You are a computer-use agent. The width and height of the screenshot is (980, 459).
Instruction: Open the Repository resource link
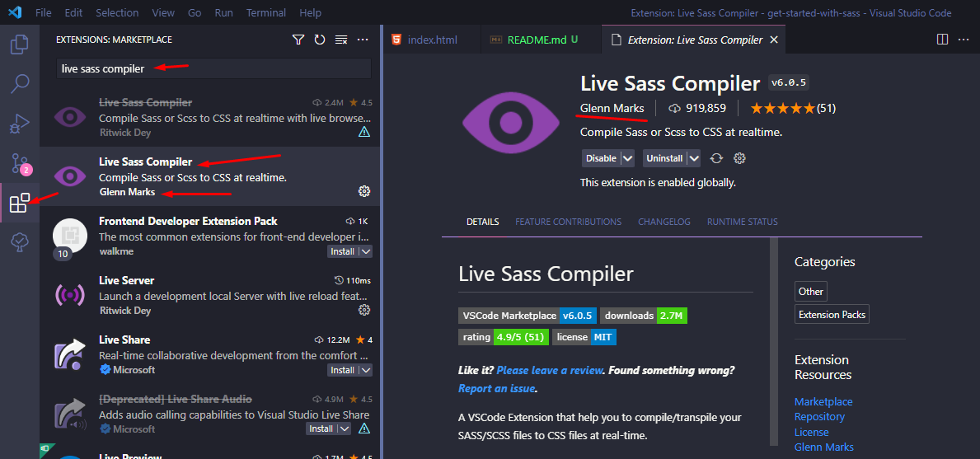[819, 416]
